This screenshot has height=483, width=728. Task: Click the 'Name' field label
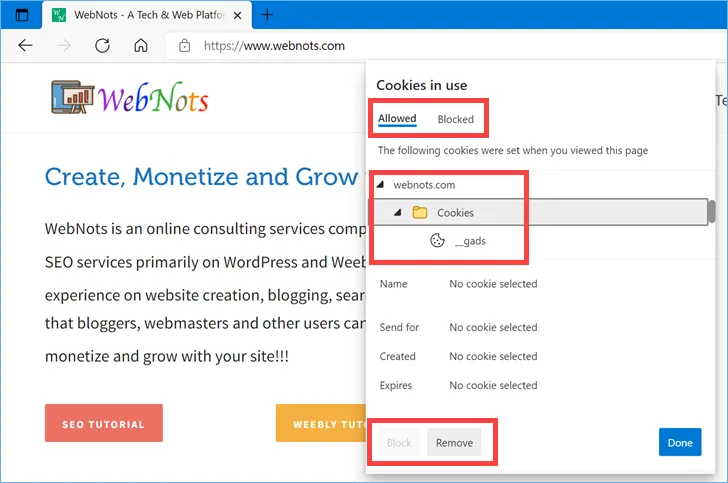coord(393,284)
